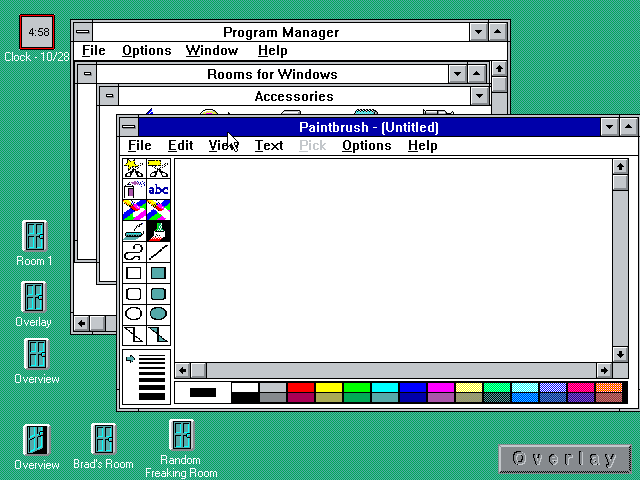Select the Scissors free-form cutout tool
This screenshot has height=480, width=640.
(x=134, y=169)
